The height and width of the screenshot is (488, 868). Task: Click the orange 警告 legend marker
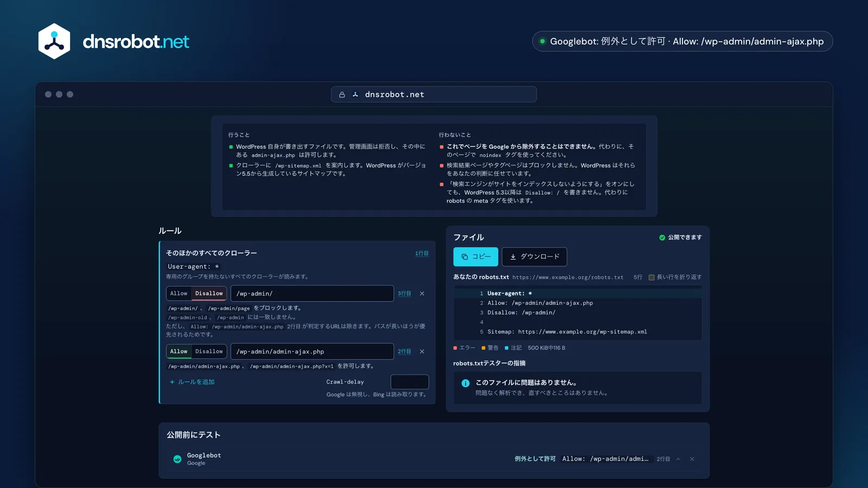tap(483, 348)
